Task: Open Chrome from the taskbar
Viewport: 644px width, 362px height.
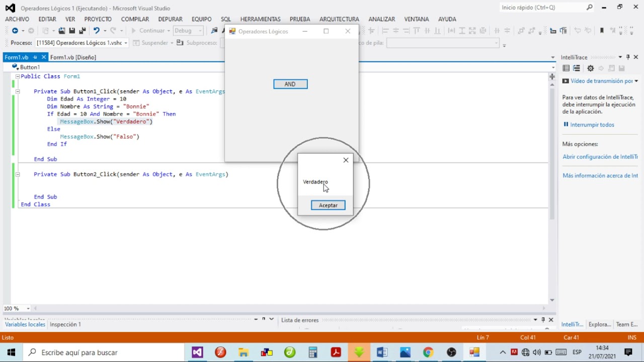Action: [428, 352]
